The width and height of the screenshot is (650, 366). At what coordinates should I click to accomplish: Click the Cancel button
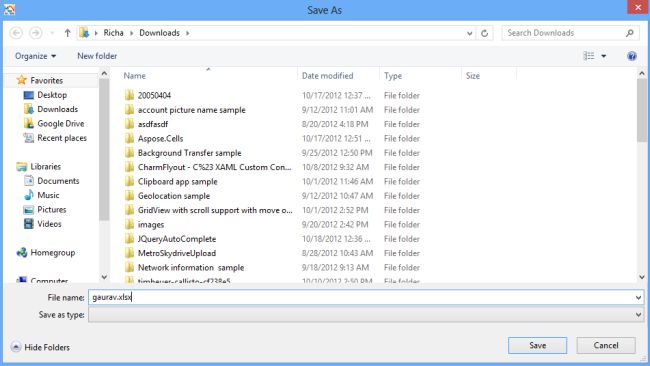coord(606,345)
